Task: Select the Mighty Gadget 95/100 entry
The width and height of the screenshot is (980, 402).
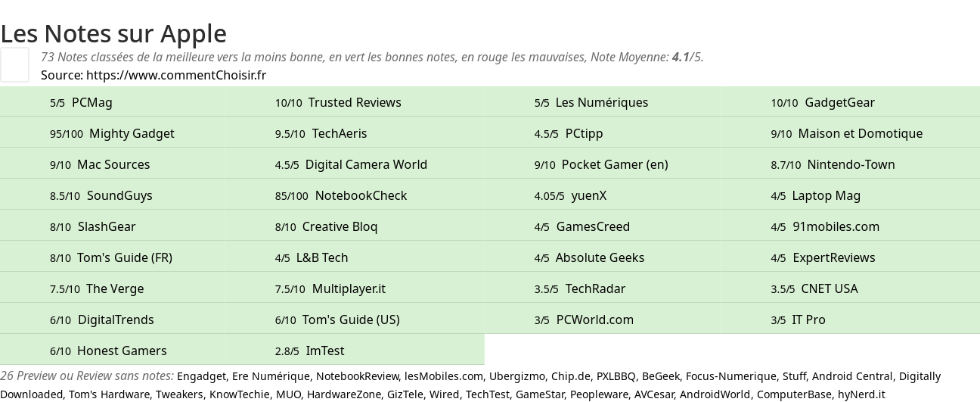Action: 112,133
